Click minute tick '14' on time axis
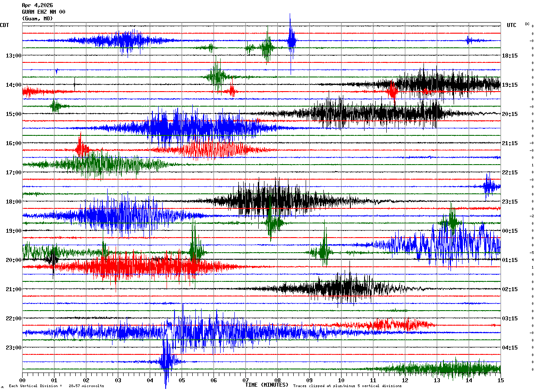This screenshot has height=392, width=536. pyautogui.click(x=469, y=380)
